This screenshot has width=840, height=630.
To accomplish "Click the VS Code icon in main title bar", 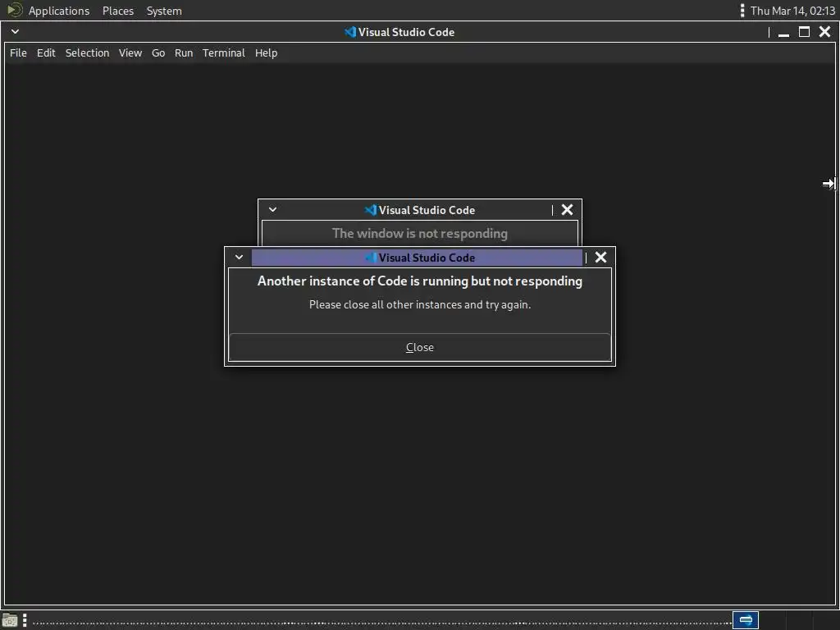I will tap(350, 32).
